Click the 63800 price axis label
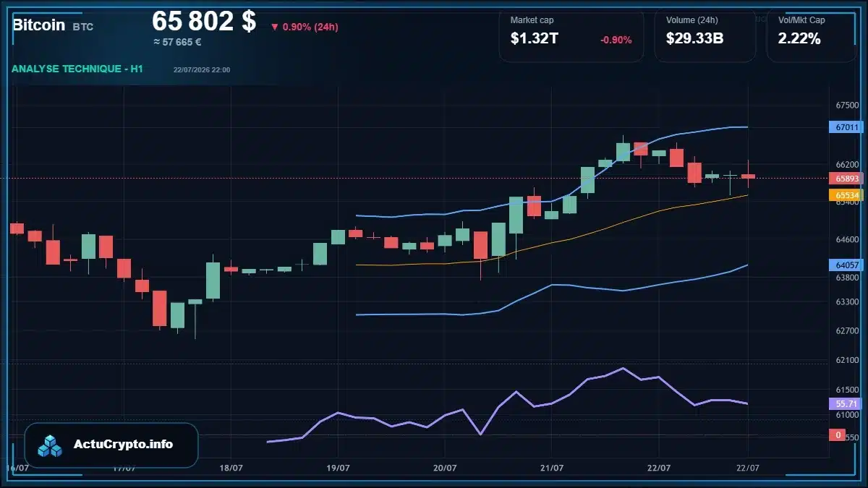The height and width of the screenshot is (488, 868). click(847, 278)
